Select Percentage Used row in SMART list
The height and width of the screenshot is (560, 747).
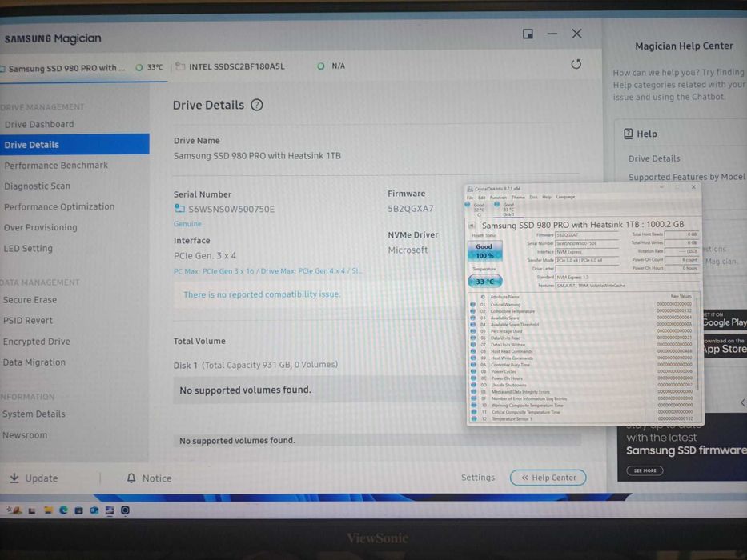581,331
